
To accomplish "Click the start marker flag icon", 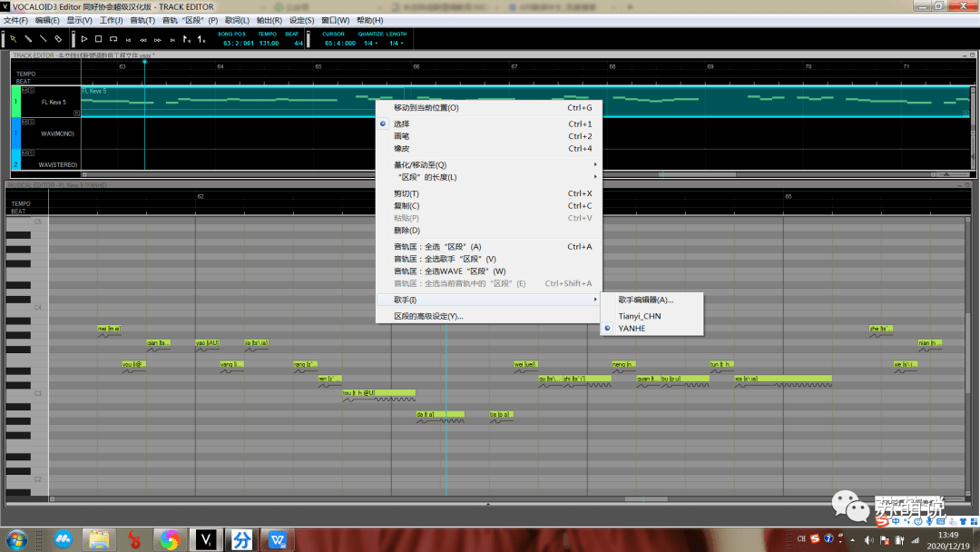I will coord(186,39).
